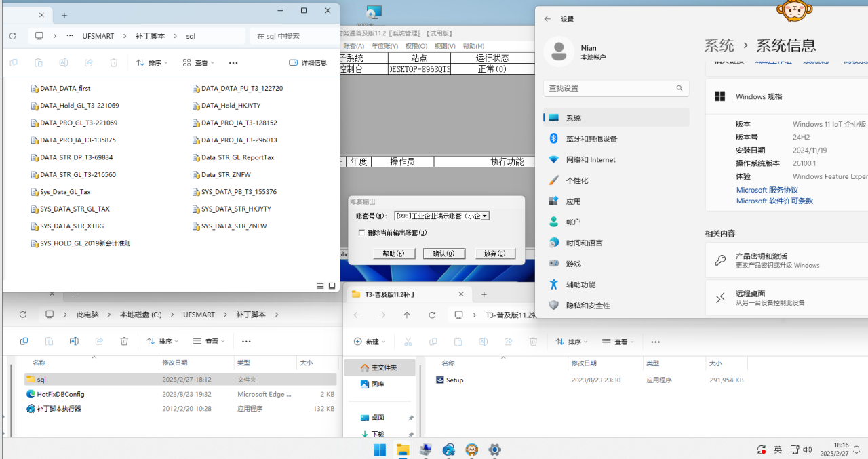Open 远程桌面 related setting
This screenshot has width=868, height=459.
tap(787, 298)
